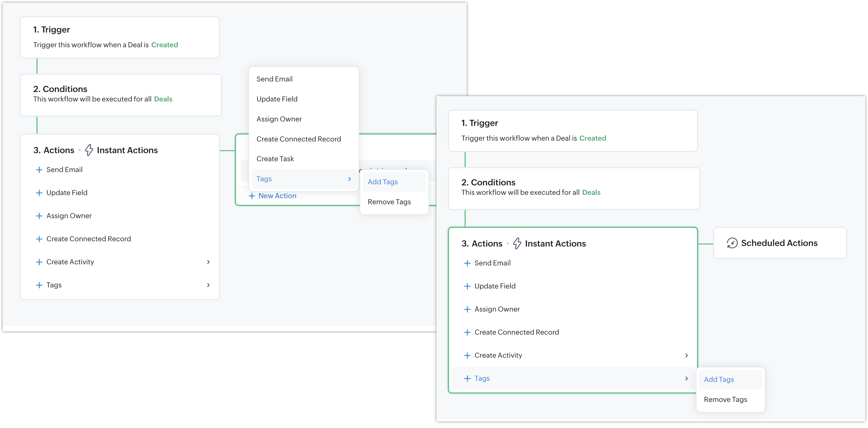Click the plus icon beside Create Activity in the right window
The width and height of the screenshot is (868, 428).
point(467,355)
